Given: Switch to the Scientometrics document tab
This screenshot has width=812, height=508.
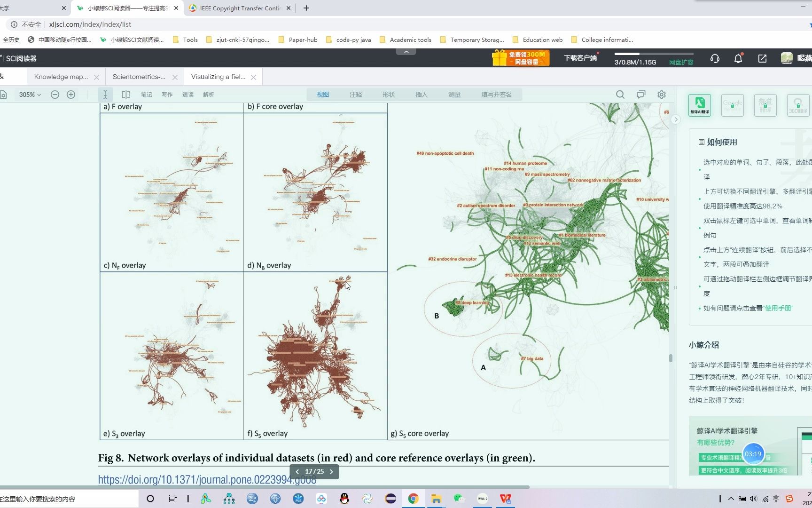Looking at the screenshot, I should [x=139, y=77].
